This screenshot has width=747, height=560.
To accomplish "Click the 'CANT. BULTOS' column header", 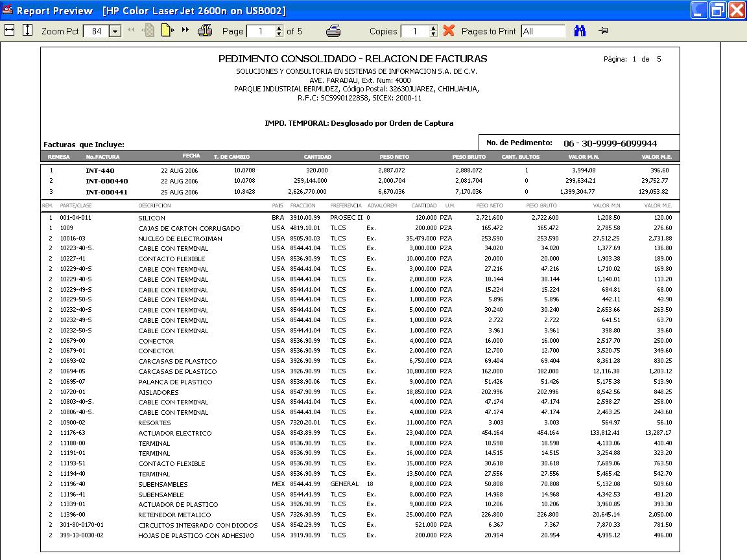I will tap(520, 157).
